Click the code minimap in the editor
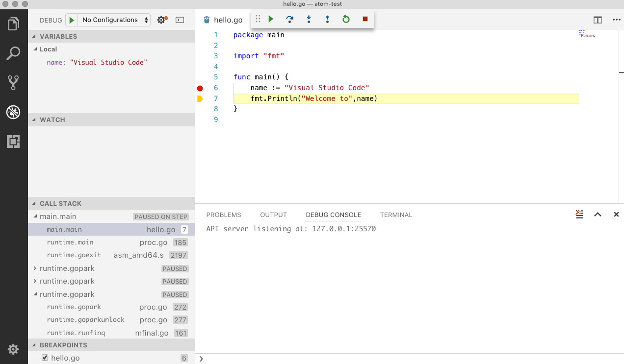 [x=587, y=33]
